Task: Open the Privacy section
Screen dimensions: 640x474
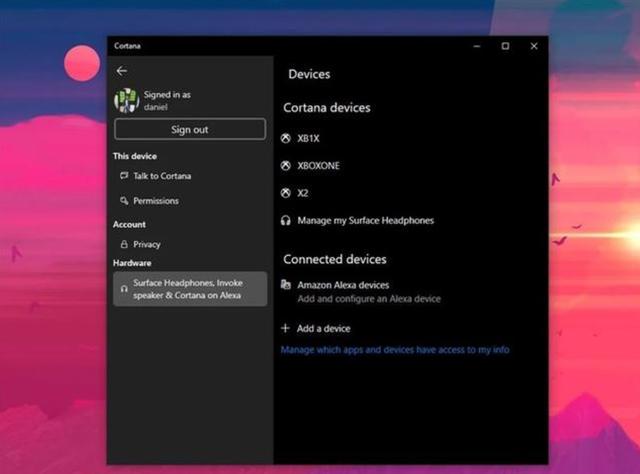Action: (147, 245)
